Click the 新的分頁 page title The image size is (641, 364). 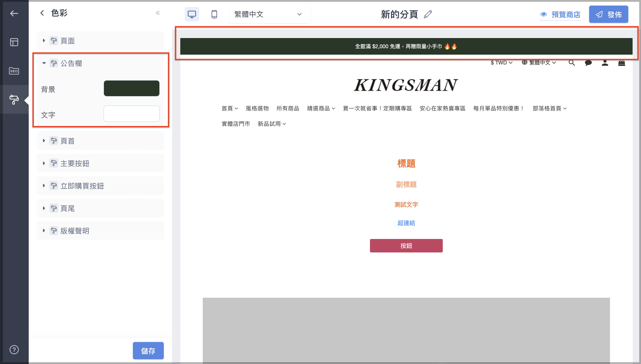pyautogui.click(x=399, y=14)
